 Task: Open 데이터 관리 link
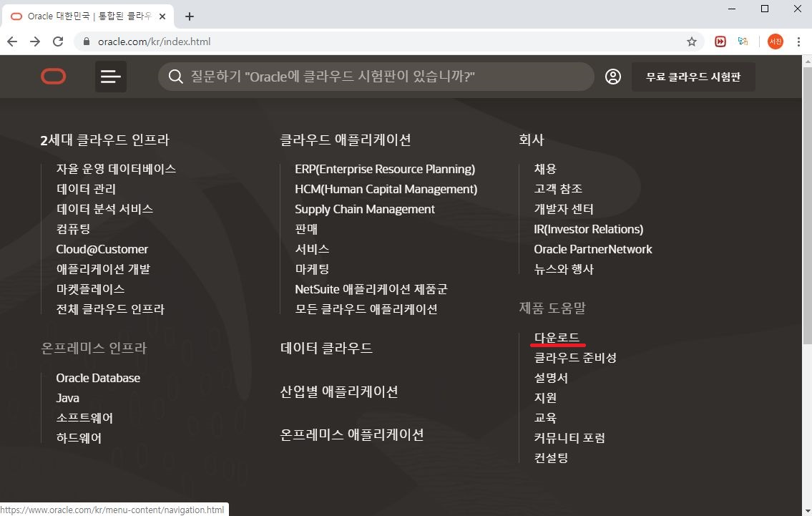[x=86, y=189]
